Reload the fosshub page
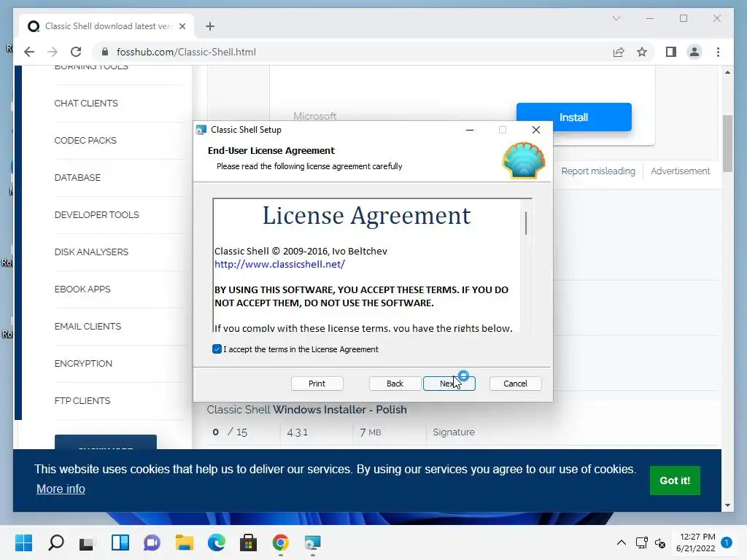747x560 pixels. point(76,52)
